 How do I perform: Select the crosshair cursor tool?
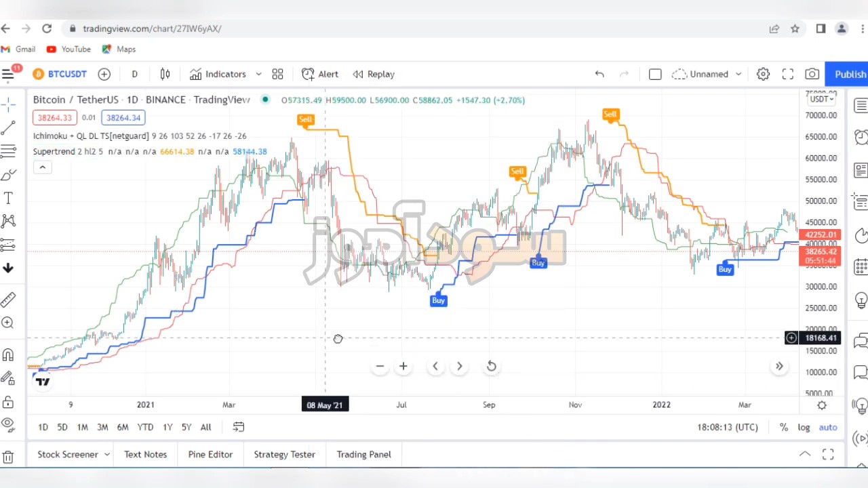(8, 104)
